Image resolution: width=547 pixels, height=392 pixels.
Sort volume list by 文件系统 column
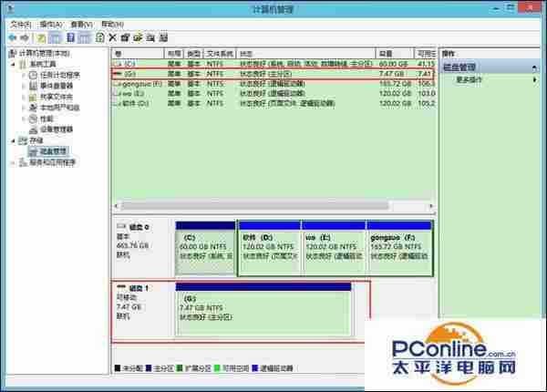point(219,53)
